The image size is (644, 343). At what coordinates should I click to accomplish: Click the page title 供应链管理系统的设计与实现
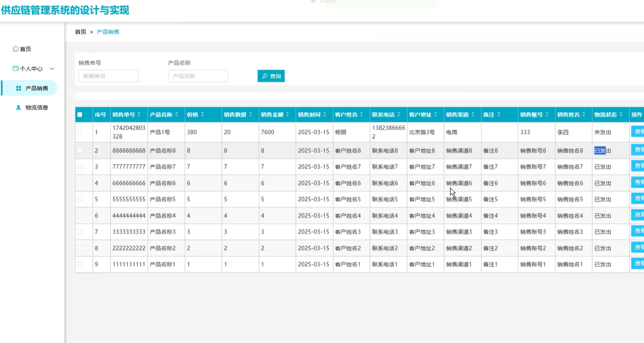(65, 10)
